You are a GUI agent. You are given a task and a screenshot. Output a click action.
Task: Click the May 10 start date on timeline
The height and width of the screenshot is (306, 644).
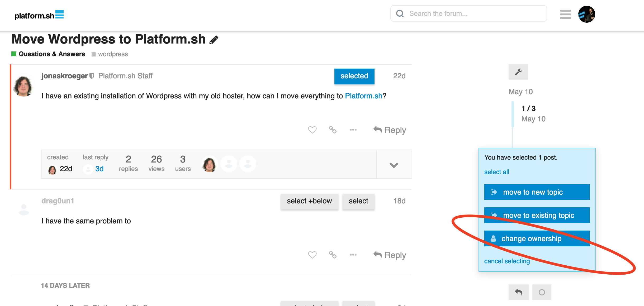[520, 92]
